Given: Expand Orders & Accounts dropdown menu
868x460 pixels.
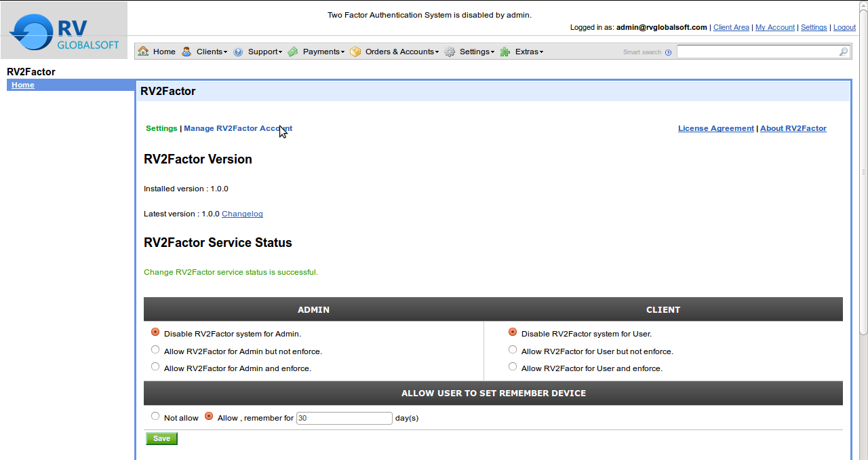Looking at the screenshot, I should (402, 52).
